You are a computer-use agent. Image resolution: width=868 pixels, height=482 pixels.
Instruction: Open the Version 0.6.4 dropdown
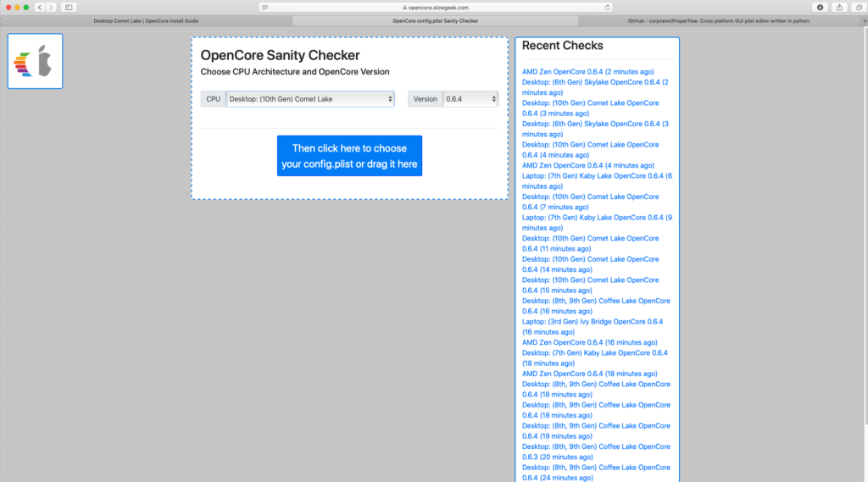[470, 99]
